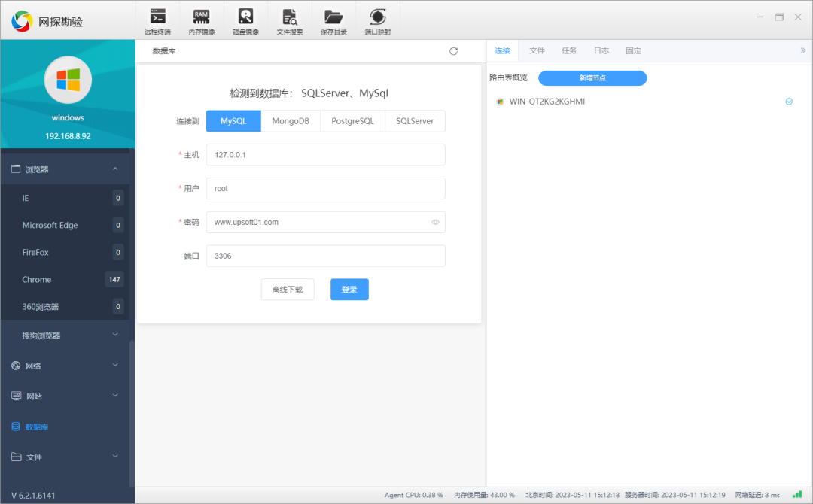Click the file folder icon in sidebar
Viewport: 813px width, 504px height.
click(16, 457)
